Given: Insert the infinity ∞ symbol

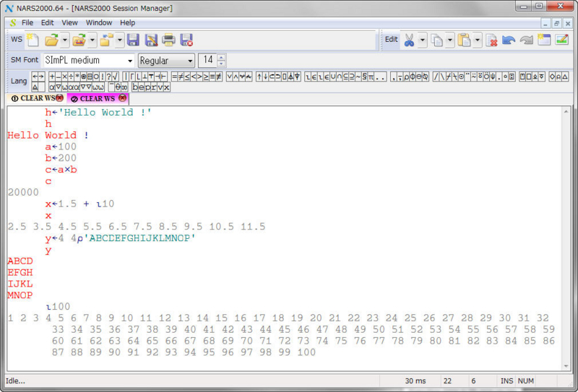Looking at the screenshot, I should (x=125, y=87).
